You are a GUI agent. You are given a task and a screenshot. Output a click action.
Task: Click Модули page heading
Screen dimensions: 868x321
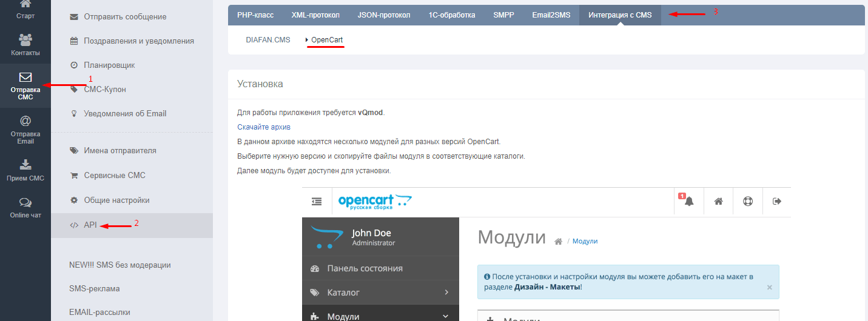click(512, 237)
